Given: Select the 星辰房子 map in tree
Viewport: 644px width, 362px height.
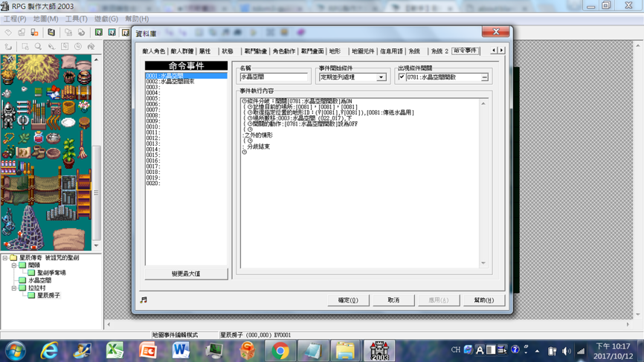Looking at the screenshot, I should click(49, 296).
